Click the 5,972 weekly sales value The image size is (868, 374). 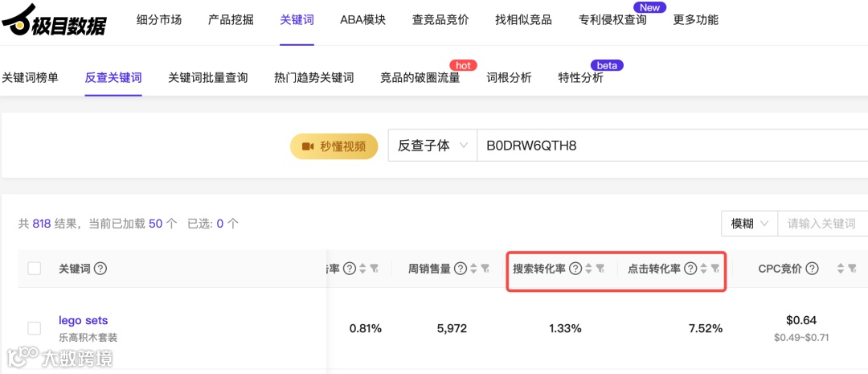tap(451, 329)
